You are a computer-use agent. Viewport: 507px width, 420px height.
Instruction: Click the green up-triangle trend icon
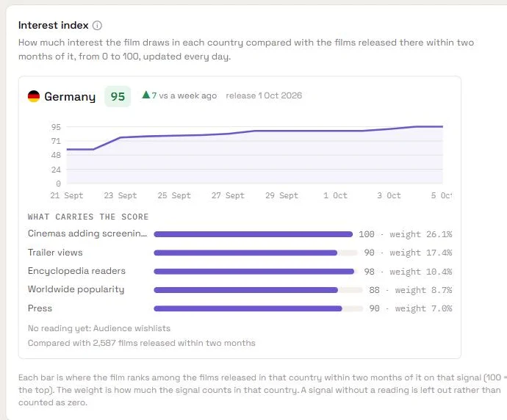[146, 95]
